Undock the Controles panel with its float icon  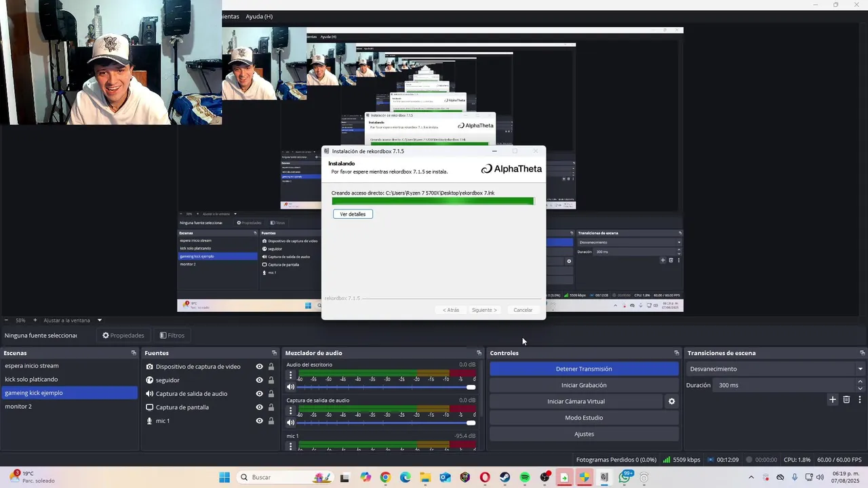click(x=676, y=353)
